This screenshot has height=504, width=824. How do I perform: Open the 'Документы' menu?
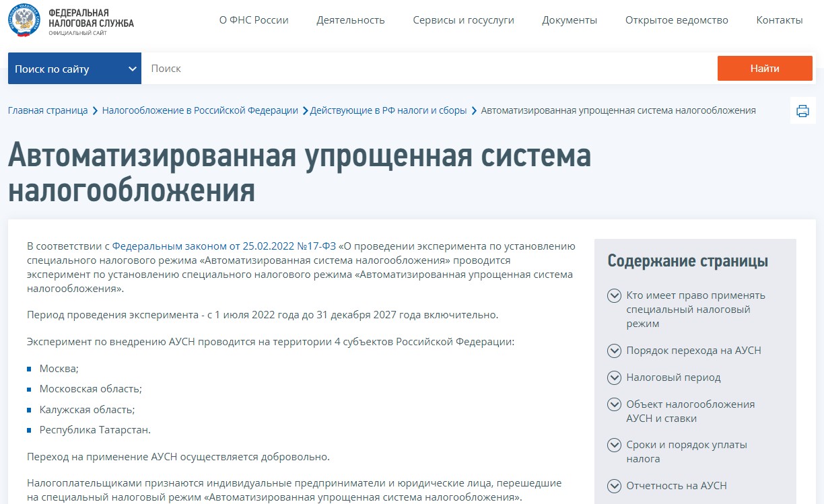[x=569, y=20]
